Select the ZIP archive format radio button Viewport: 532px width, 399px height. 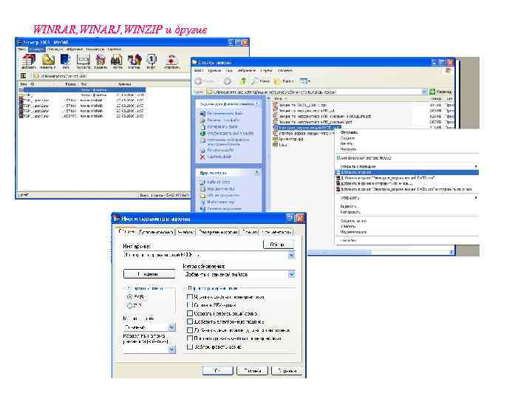(129, 306)
